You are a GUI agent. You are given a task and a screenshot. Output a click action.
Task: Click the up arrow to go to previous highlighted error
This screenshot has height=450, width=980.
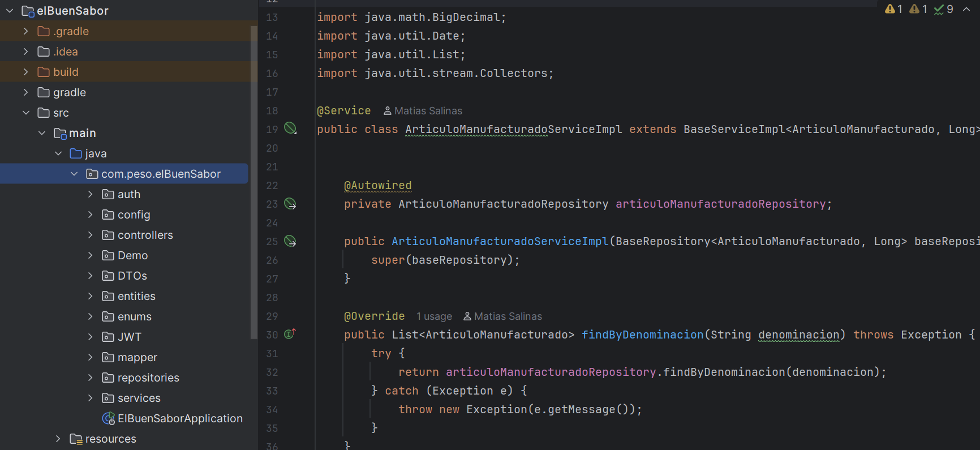coord(966,9)
